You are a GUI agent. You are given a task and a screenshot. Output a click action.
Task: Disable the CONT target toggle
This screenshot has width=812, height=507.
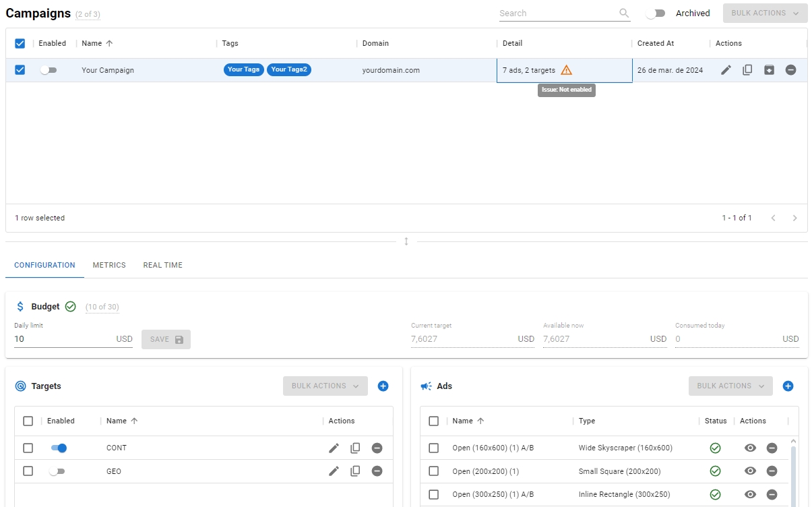pyautogui.click(x=59, y=448)
